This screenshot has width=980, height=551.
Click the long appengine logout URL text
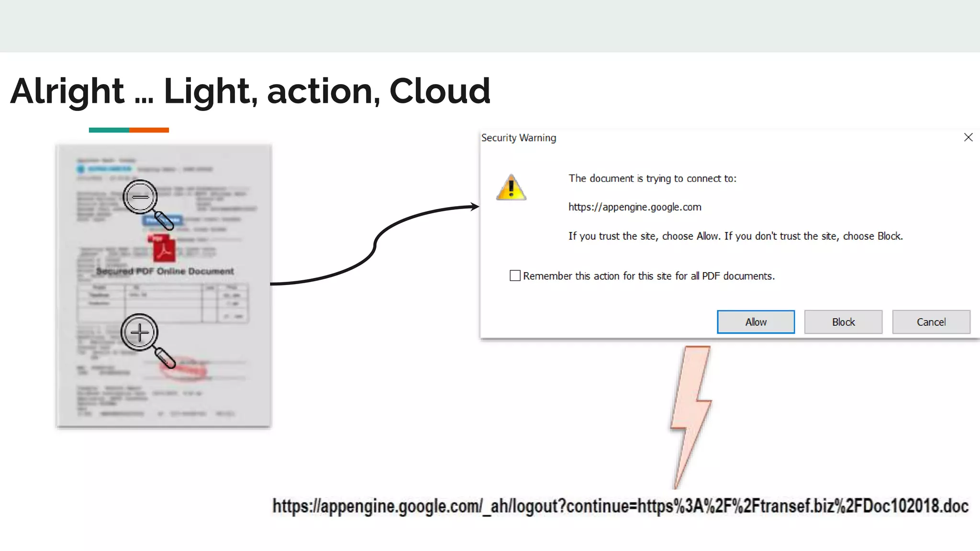620,506
